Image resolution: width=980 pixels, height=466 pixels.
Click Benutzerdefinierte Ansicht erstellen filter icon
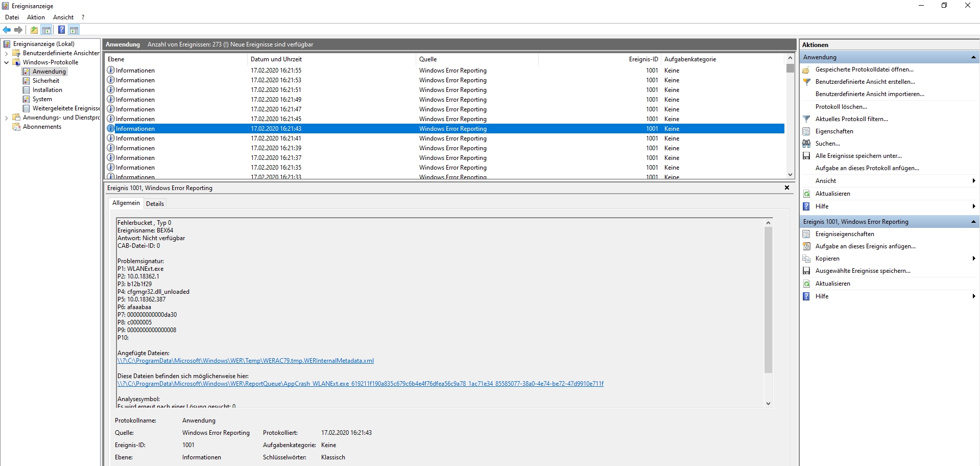[x=806, y=82]
